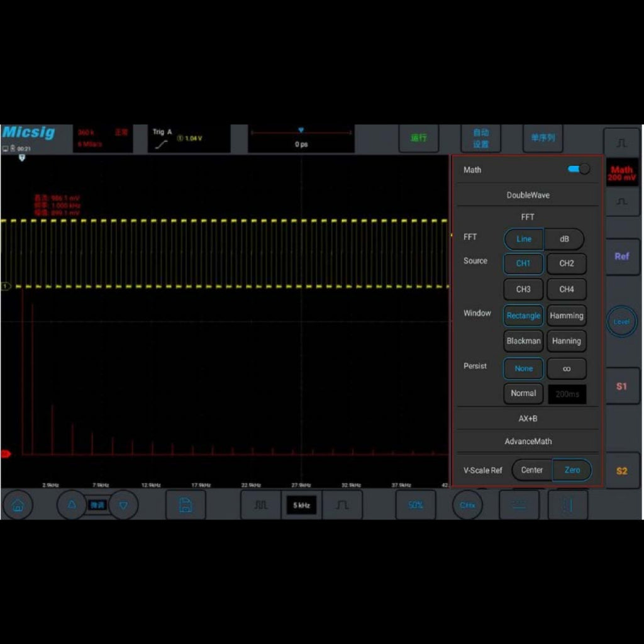The image size is (644, 644).
Task: Enable dB mode for FFT
Action: [564, 239]
